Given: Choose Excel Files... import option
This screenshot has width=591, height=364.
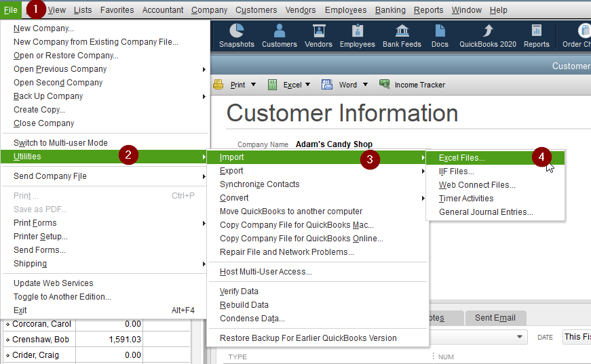Looking at the screenshot, I should pyautogui.click(x=495, y=158).
